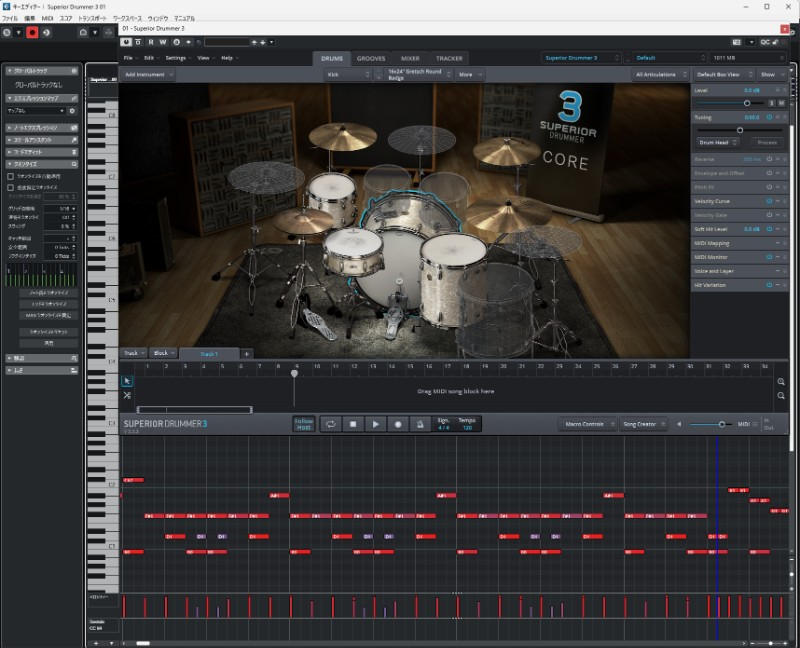Screen dimensions: 800x648
Task: Toggle Follow Host button
Action: [x=303, y=424]
